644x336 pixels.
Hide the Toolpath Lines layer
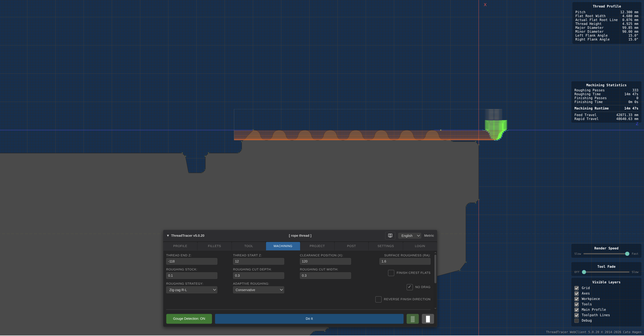576,315
